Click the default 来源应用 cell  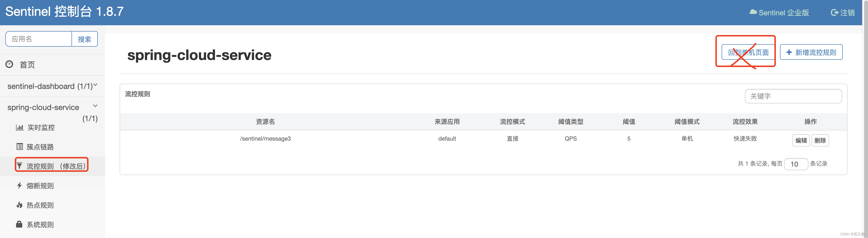447,139
